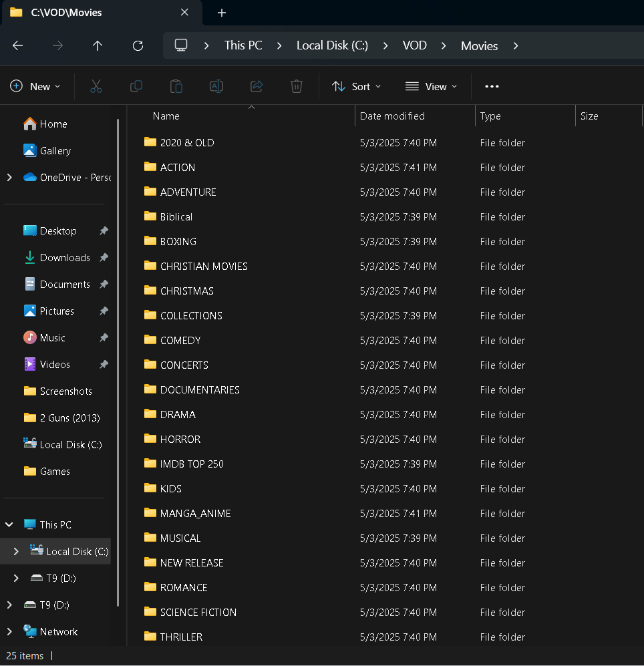The height and width of the screenshot is (666, 644).
Task: Click the Cut scissors icon in toolbar
Action: (x=96, y=86)
